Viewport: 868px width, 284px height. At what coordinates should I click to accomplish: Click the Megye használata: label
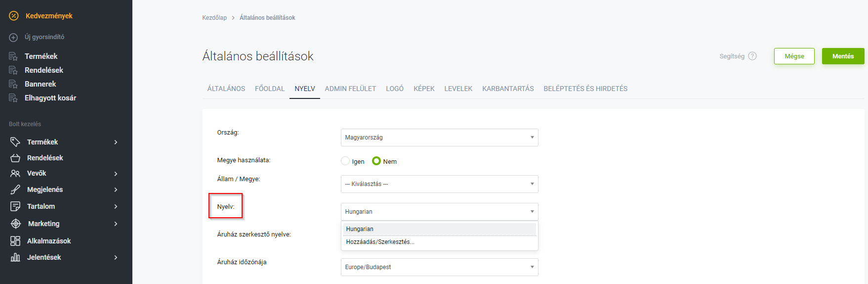pyautogui.click(x=244, y=160)
